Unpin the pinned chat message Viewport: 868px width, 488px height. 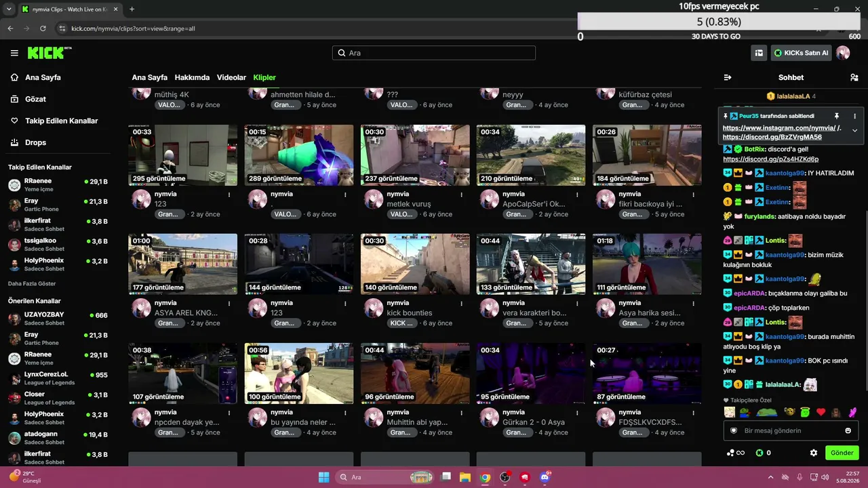pos(836,116)
